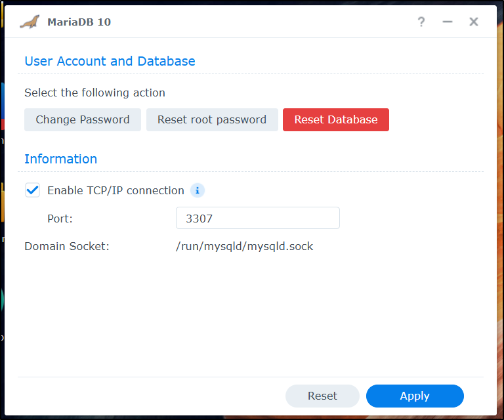504x420 pixels.
Task: Minimize the MariaDB 10 window
Action: pyautogui.click(x=448, y=22)
